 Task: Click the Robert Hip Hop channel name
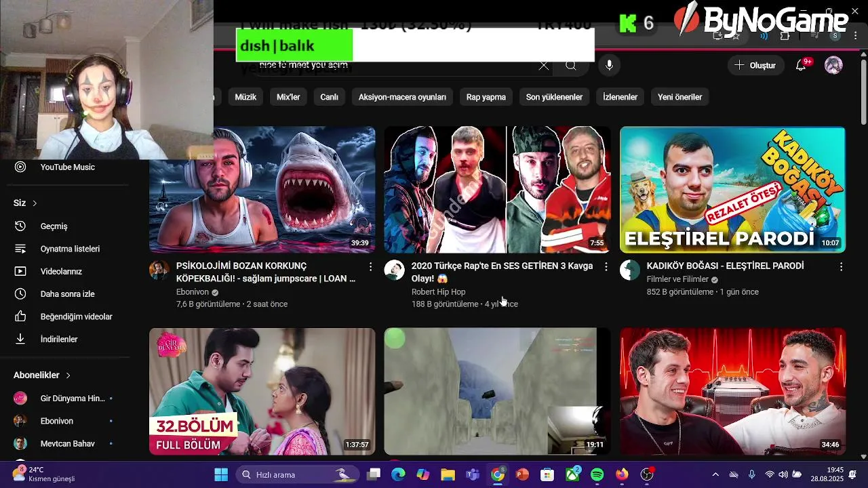[438, 291]
